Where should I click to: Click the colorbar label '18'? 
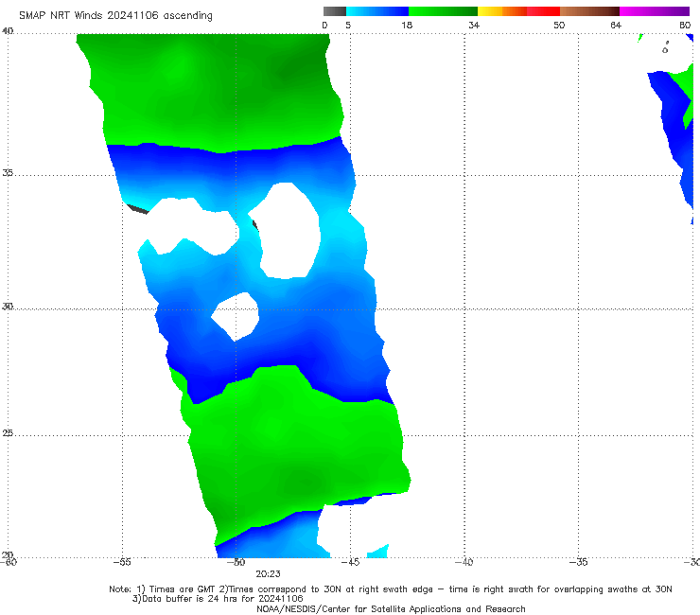[x=407, y=26]
